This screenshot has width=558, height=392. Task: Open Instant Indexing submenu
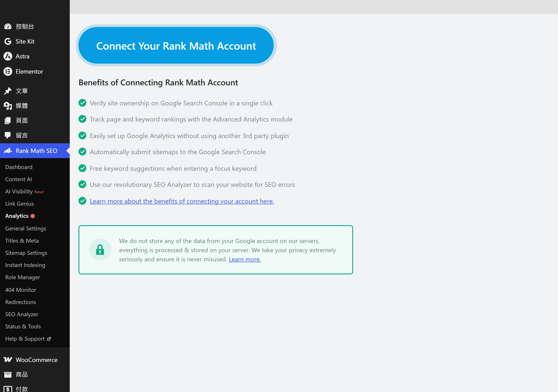coord(25,265)
